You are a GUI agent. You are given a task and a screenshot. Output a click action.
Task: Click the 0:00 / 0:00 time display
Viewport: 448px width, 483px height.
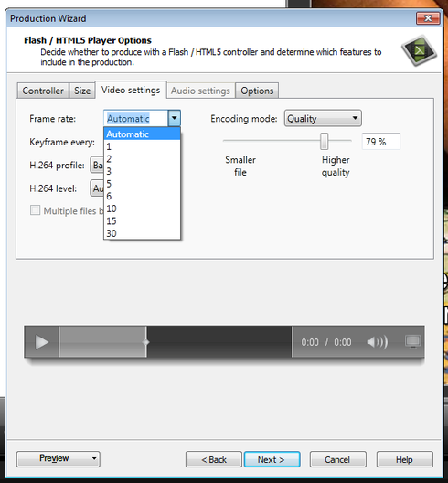pyautogui.click(x=326, y=342)
